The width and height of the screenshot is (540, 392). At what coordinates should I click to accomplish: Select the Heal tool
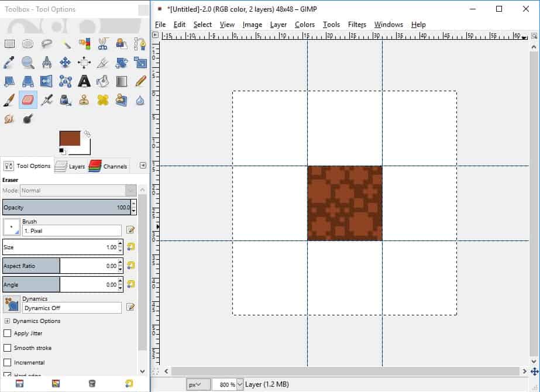102,100
